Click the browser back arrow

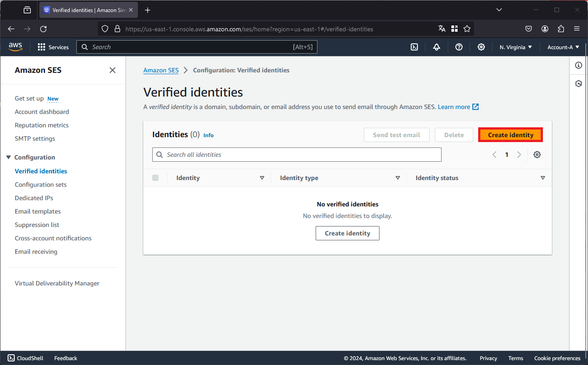(11, 29)
